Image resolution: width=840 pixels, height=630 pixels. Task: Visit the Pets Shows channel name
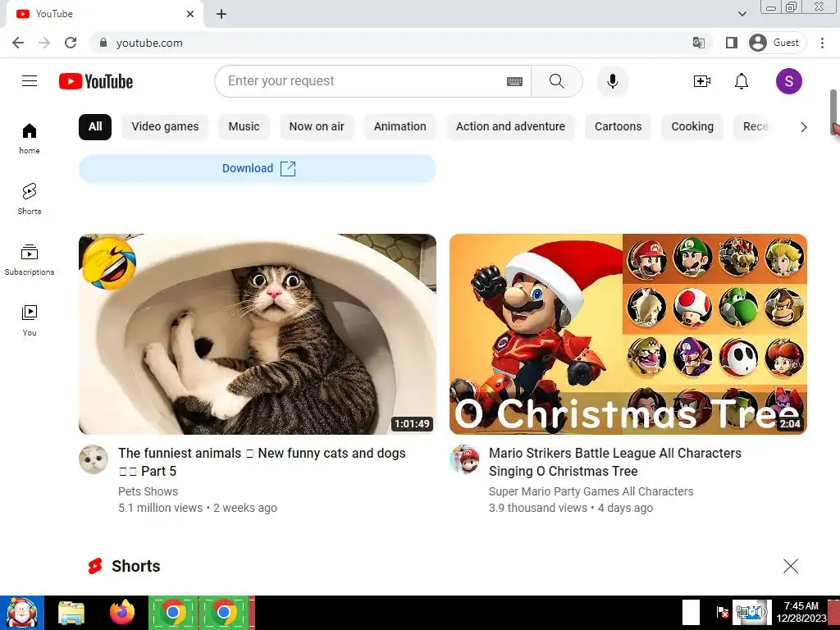(x=148, y=491)
